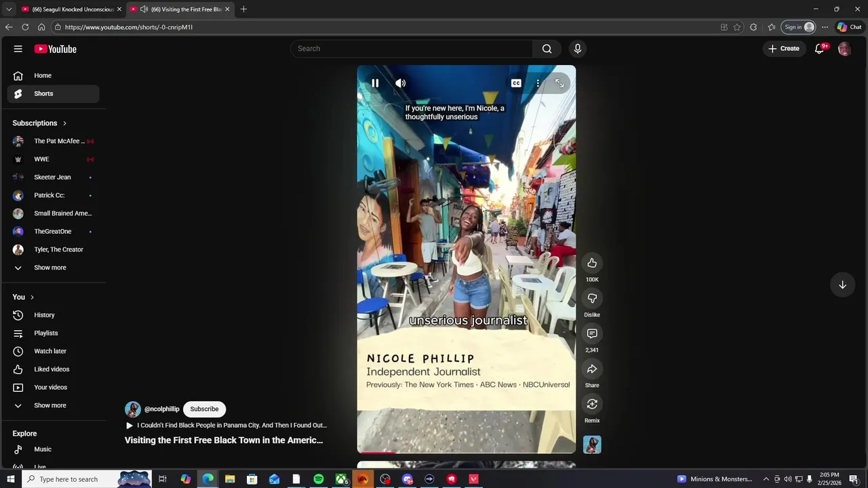Open Home in the sidebar
This screenshot has width=868, height=488.
[54, 76]
